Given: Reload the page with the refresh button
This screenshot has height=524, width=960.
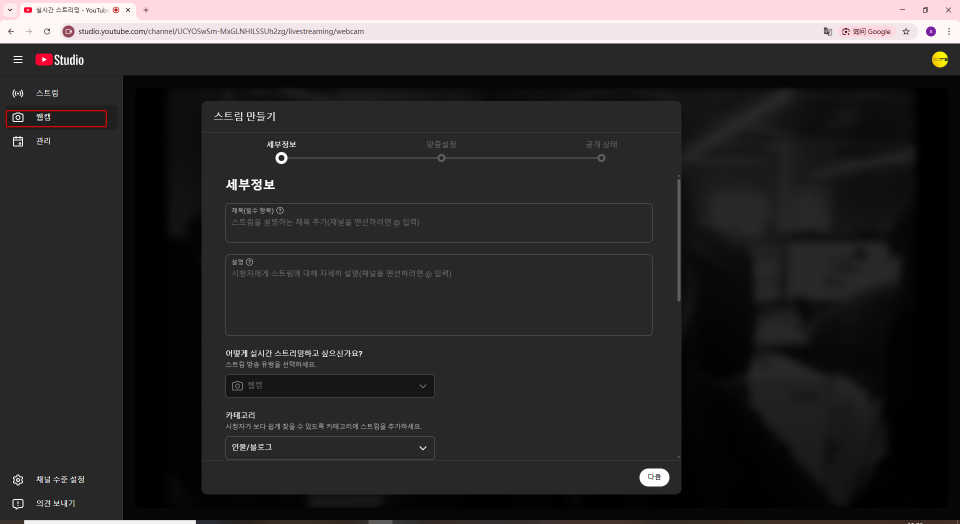Looking at the screenshot, I should point(47,31).
